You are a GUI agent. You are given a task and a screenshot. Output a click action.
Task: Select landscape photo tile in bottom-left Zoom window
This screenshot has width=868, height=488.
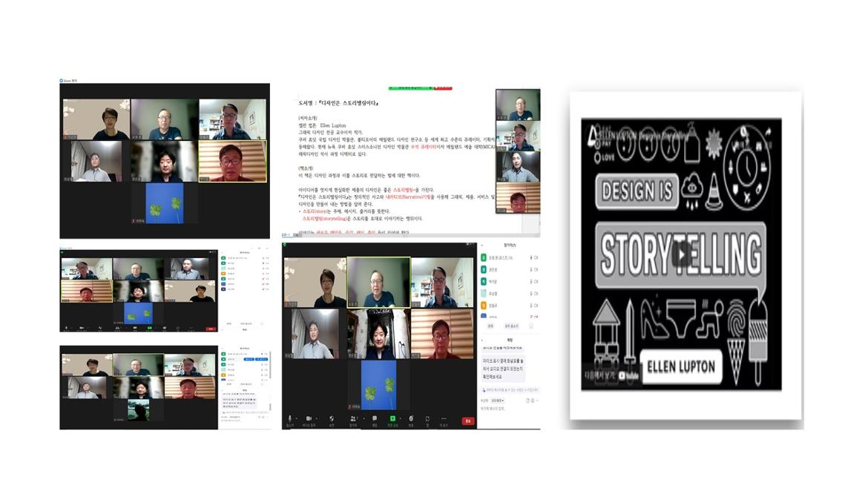(x=139, y=410)
